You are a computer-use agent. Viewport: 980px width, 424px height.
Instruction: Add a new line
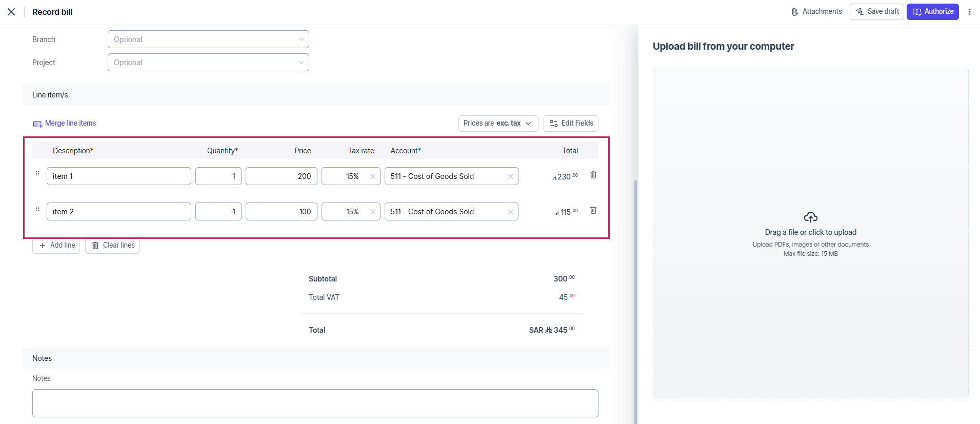56,246
